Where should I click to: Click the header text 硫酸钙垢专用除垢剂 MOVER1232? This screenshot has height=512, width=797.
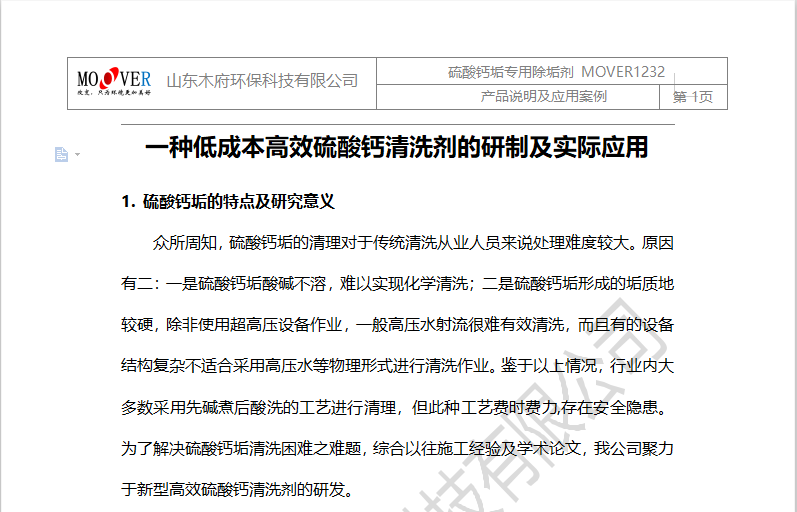pos(555,72)
